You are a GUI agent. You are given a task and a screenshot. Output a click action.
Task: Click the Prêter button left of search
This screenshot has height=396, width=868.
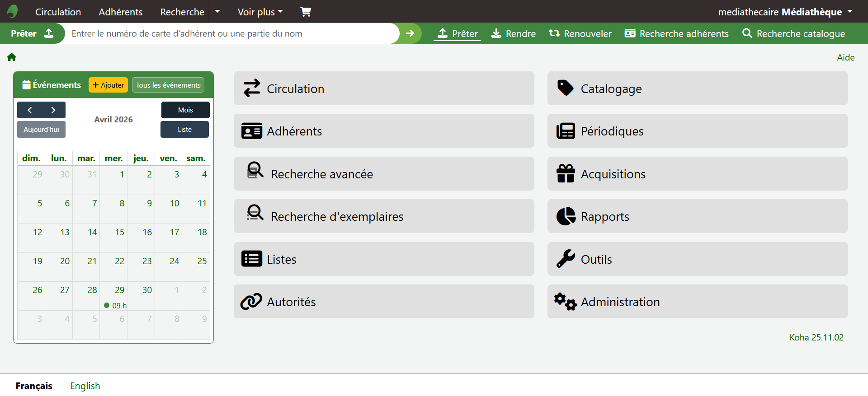coord(32,33)
